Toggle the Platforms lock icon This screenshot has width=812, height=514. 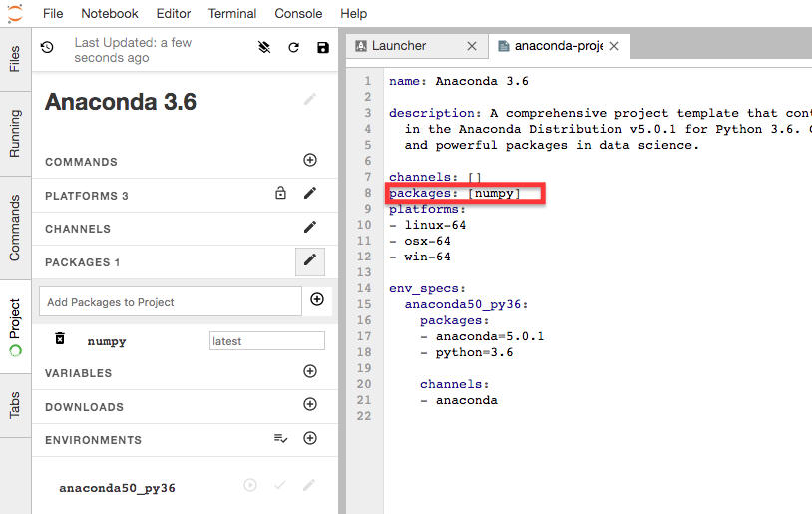coord(281,194)
